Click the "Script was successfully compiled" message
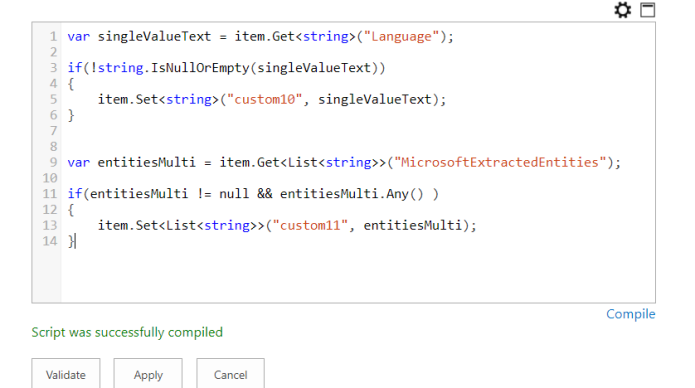This screenshot has height=388, width=695. tap(127, 332)
